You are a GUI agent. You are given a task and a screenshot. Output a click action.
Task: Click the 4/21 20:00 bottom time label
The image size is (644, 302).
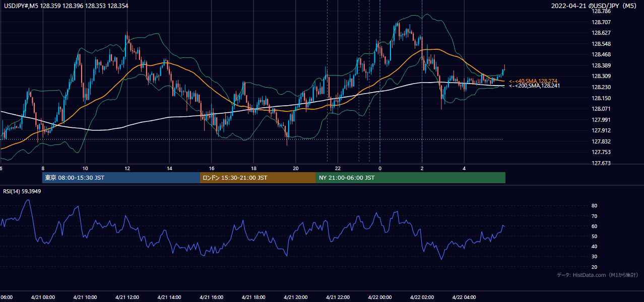295,297
